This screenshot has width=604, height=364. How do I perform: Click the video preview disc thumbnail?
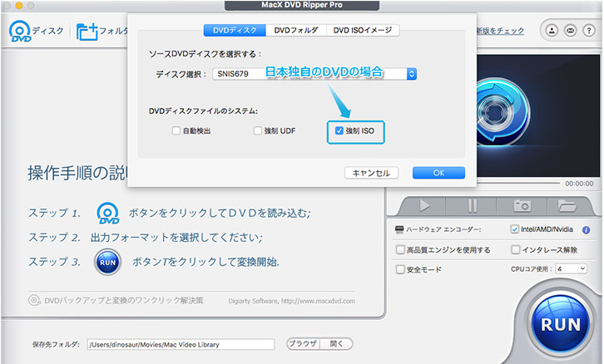pos(502,111)
